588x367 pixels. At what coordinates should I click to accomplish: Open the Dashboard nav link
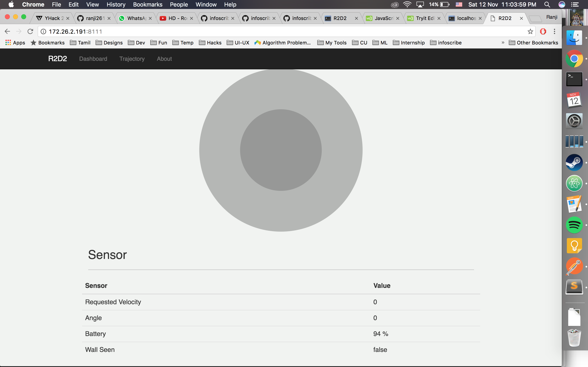pyautogui.click(x=93, y=59)
